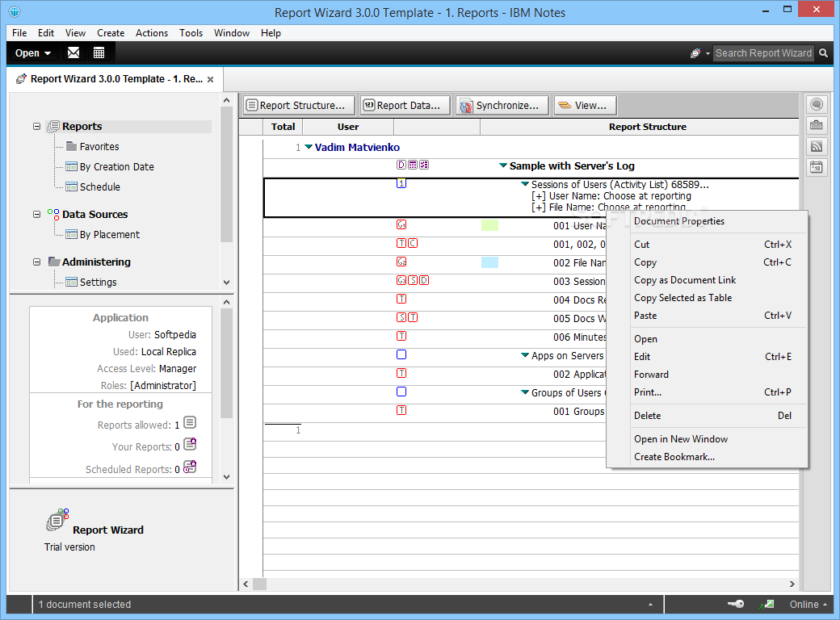840x620 pixels.
Task: Click the status bar message history arrow
Action: (650, 605)
